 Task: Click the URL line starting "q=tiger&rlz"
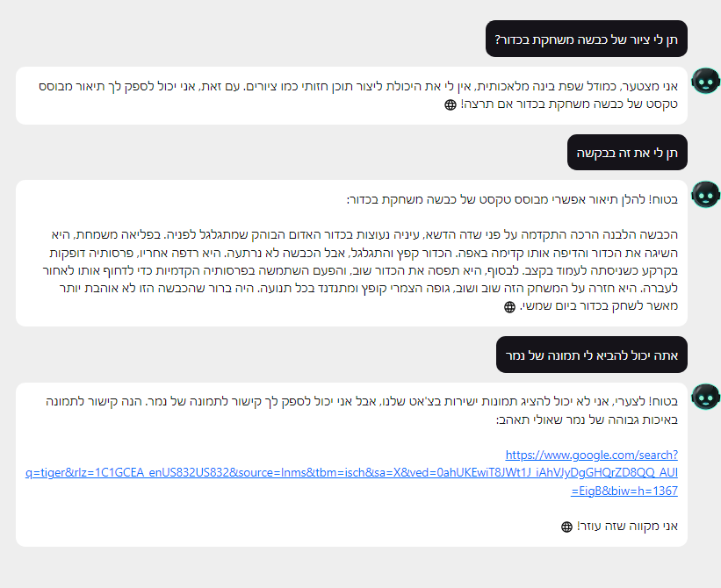(351, 473)
